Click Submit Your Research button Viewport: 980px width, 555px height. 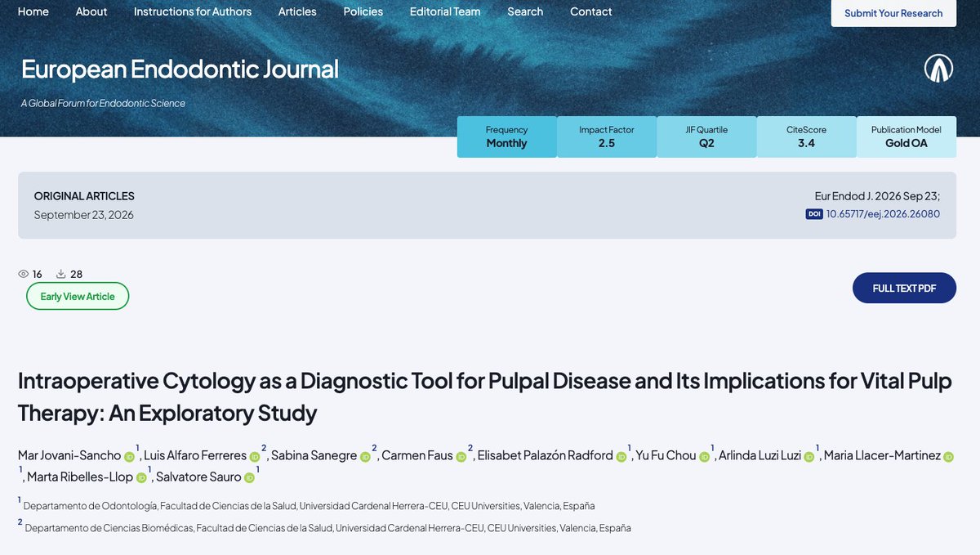coord(893,13)
